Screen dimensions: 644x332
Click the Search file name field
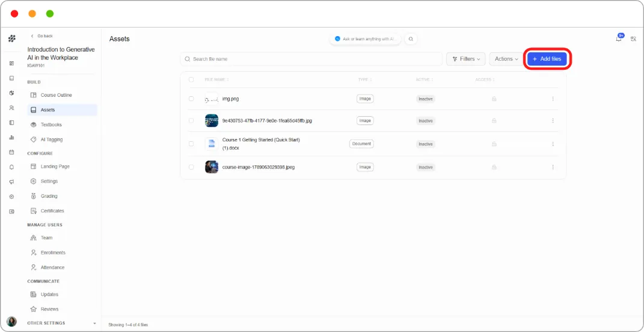(x=311, y=59)
